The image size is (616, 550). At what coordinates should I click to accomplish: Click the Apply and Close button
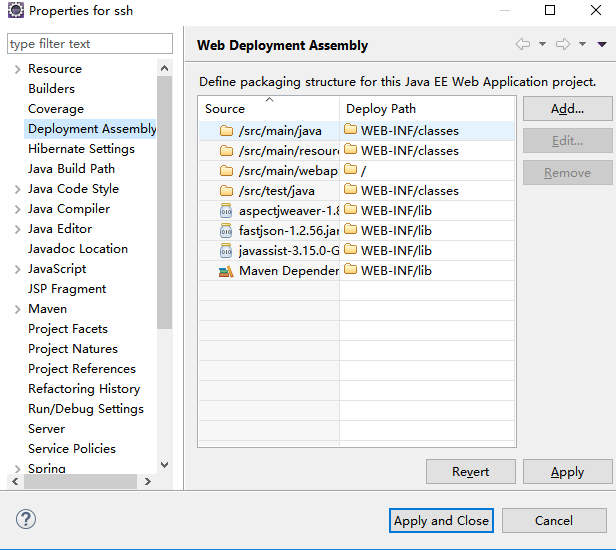[x=441, y=521]
